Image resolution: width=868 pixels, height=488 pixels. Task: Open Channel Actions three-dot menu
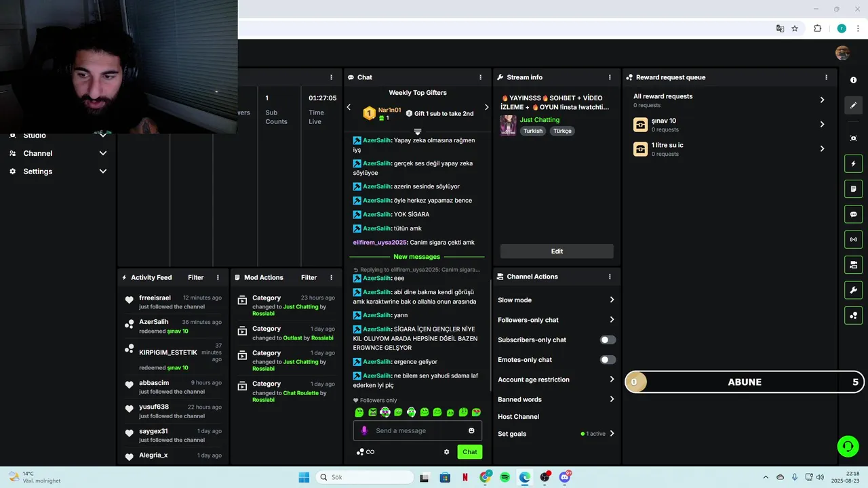[610, 277]
